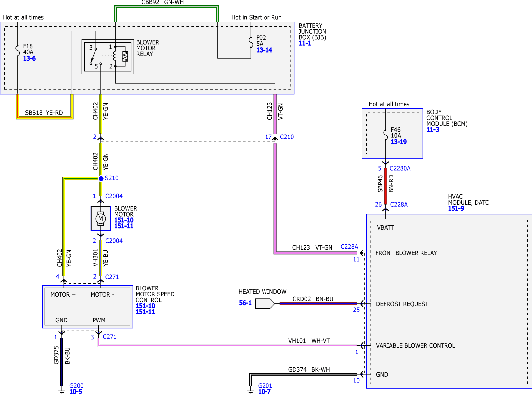The image size is (532, 394).
Task: Click the F18 40A fuse symbol
Action: tap(18, 51)
